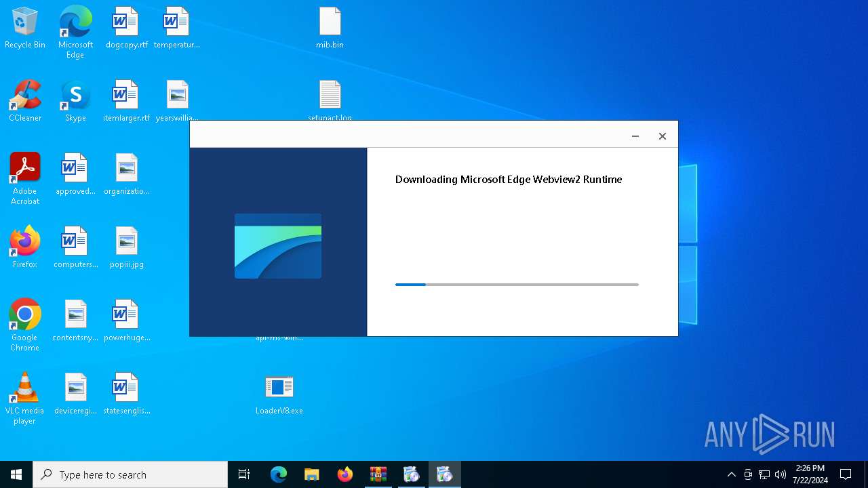
Task: Click the Windows Start button
Action: 16,474
